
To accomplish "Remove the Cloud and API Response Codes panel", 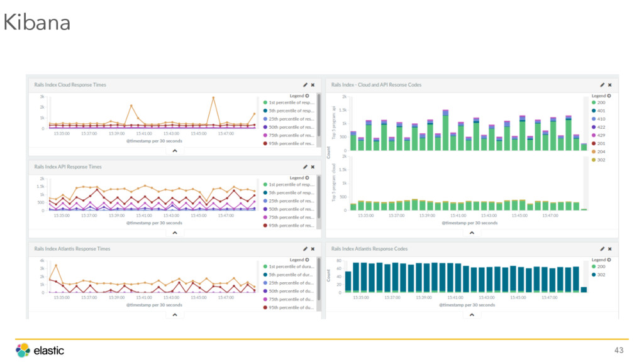I will (609, 85).
